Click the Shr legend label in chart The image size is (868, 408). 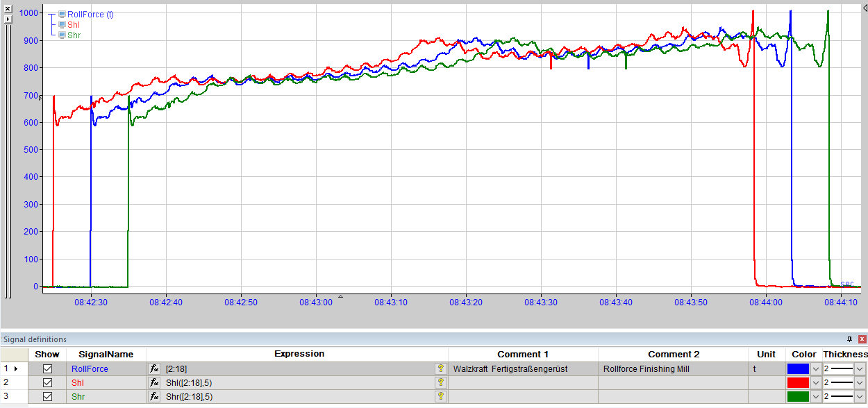point(74,35)
